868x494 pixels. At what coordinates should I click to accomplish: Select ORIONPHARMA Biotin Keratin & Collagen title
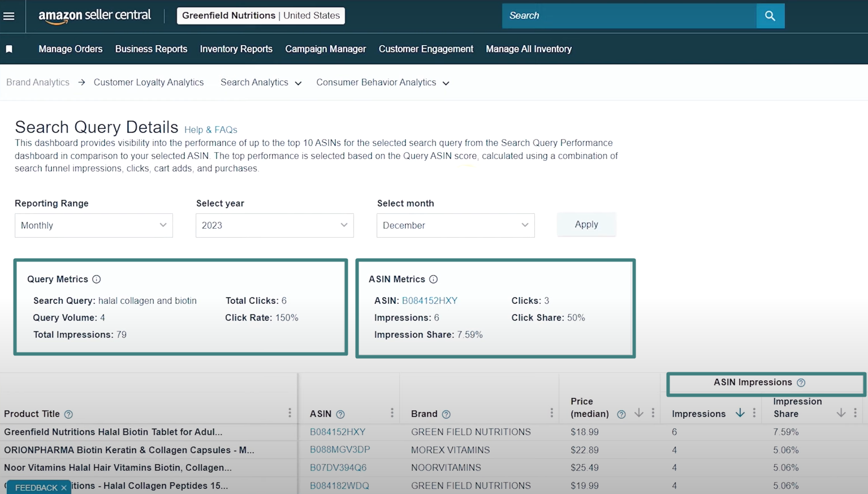coord(129,450)
